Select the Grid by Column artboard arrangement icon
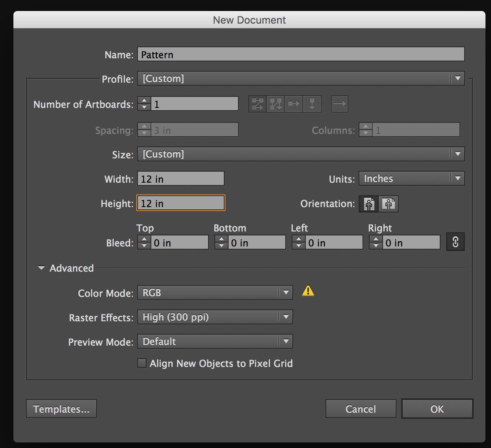491x448 pixels. click(275, 104)
